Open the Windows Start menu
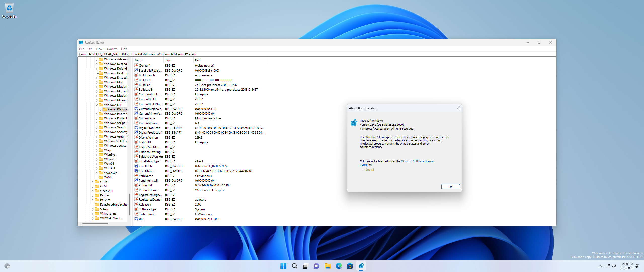 (x=283, y=266)
